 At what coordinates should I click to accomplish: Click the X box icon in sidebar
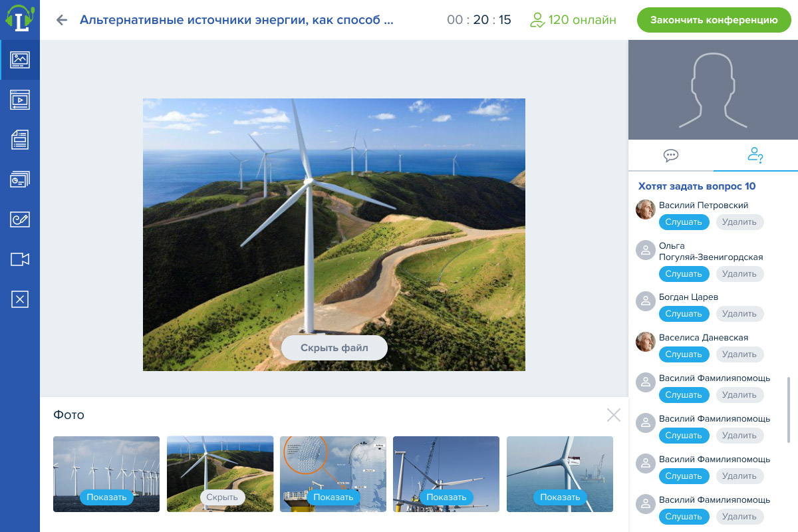tap(20, 300)
